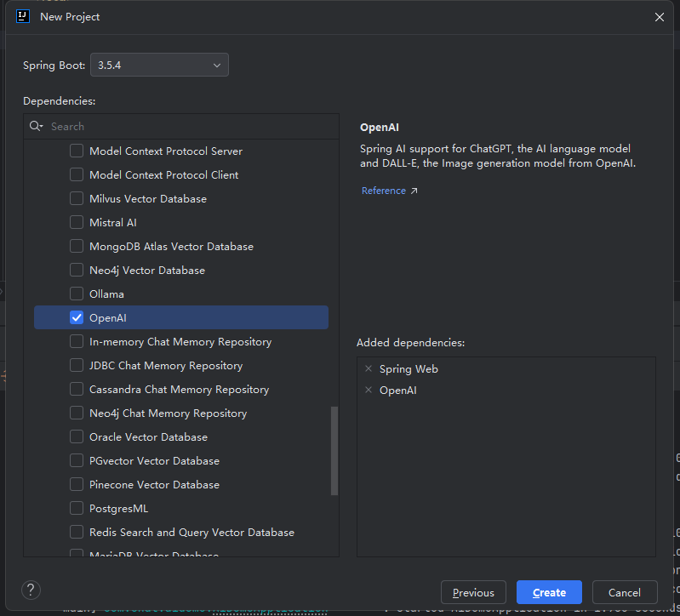Screen dimensions: 680x616
Task: Click the Previous button
Action: point(473,592)
